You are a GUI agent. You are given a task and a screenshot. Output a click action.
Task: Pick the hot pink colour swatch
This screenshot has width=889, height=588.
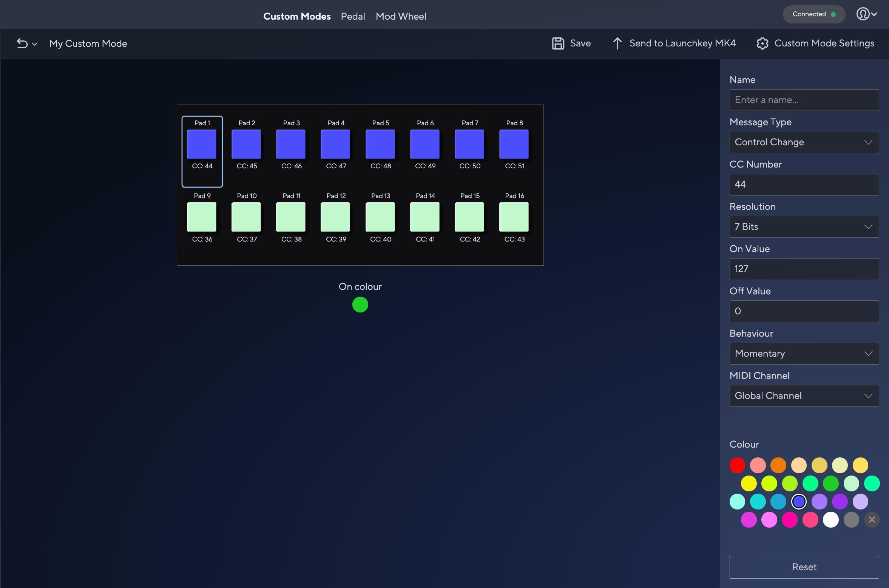pos(790,520)
